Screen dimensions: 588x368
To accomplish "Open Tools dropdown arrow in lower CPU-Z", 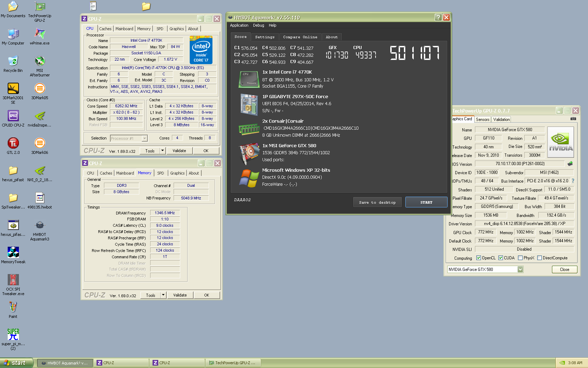I will coord(163,295).
